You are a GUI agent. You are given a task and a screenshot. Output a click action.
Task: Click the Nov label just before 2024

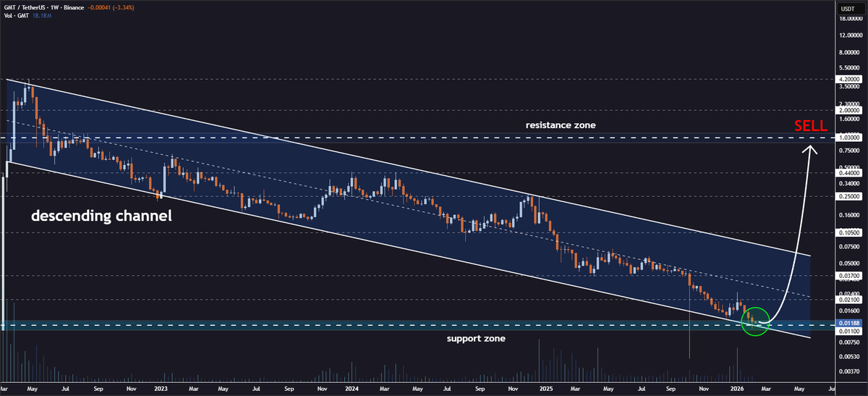[320, 388]
